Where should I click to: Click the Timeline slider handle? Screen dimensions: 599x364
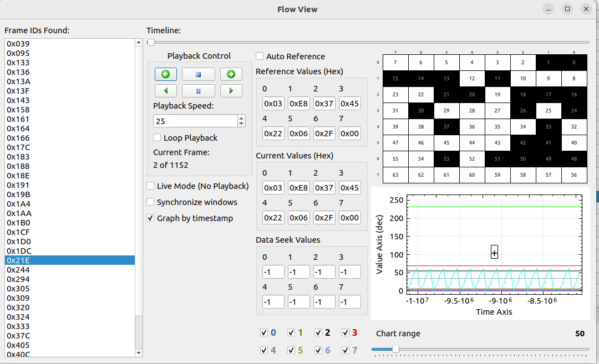pyautogui.click(x=151, y=42)
